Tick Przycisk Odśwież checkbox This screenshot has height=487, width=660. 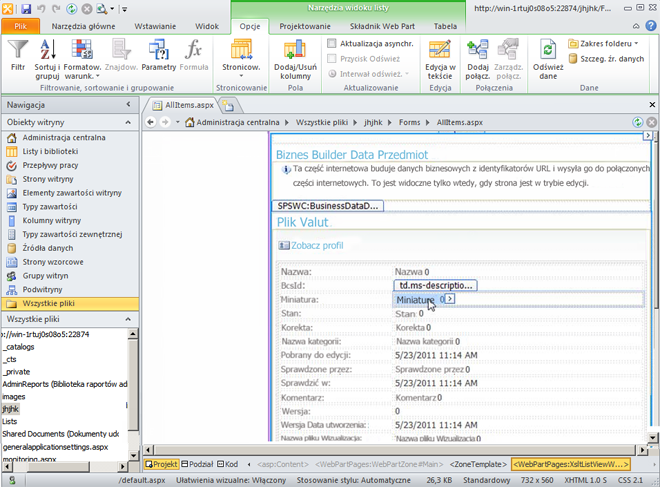click(x=332, y=58)
